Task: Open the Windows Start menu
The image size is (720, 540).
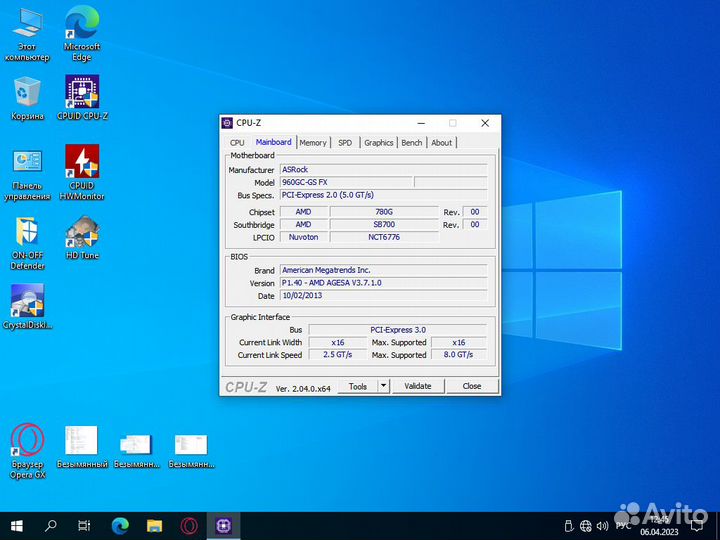Action: [x=17, y=526]
